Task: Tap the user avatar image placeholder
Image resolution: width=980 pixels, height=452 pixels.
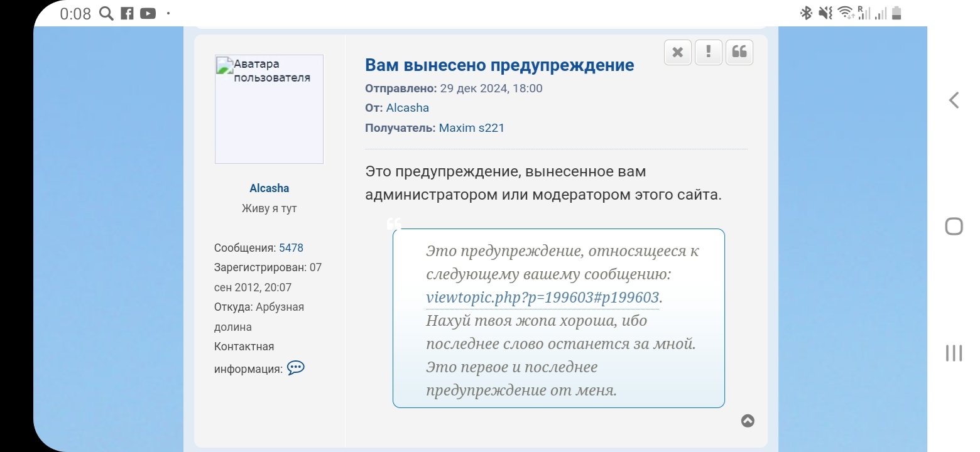Action: tap(269, 109)
